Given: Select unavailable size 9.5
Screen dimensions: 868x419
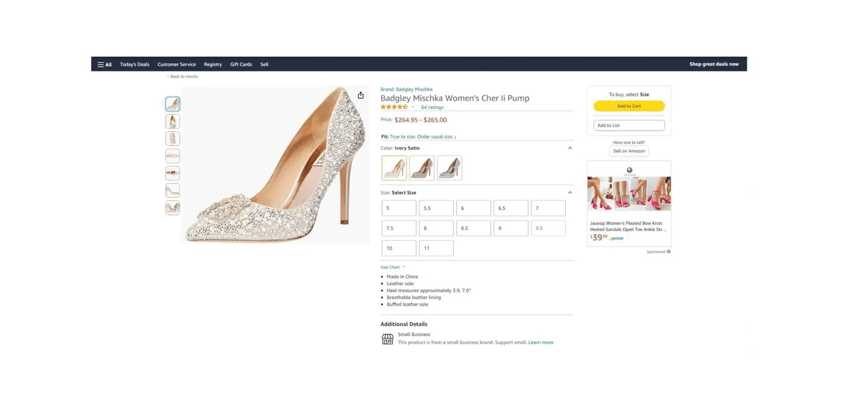Looking at the screenshot, I should 548,228.
